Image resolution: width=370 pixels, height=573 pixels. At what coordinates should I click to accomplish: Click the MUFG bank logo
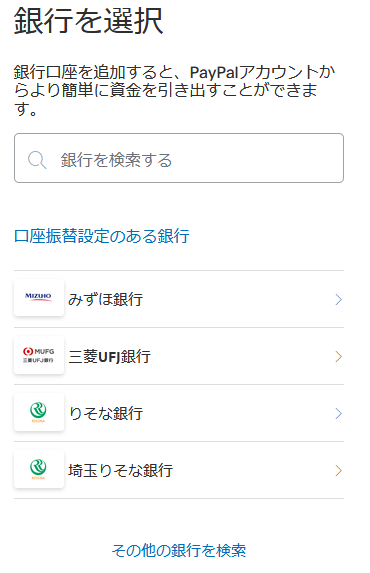pyautogui.click(x=39, y=355)
